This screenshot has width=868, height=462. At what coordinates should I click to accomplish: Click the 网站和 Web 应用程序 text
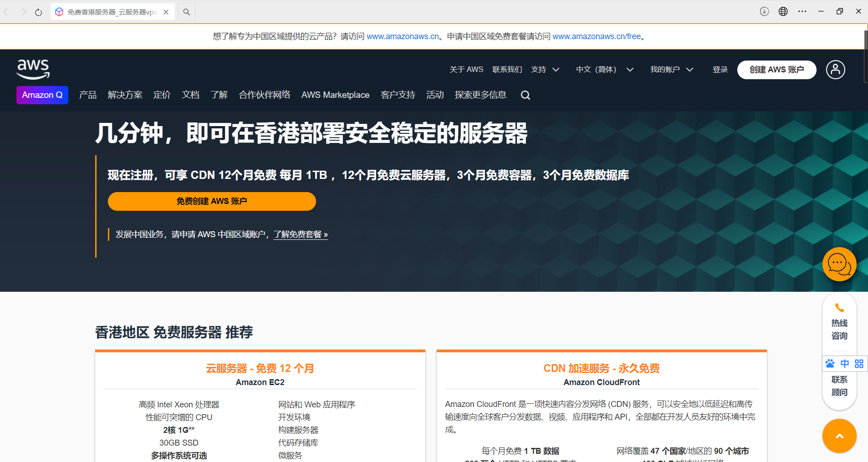coord(317,405)
